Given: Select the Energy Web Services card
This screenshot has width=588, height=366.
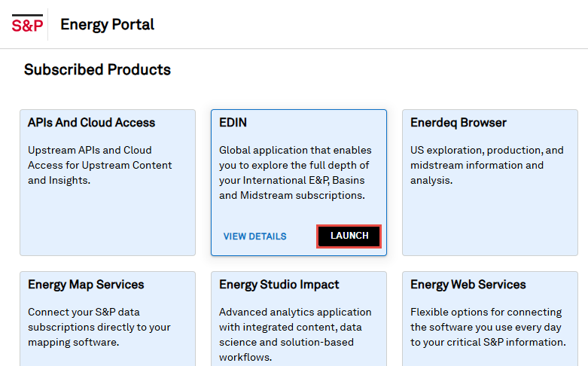Looking at the screenshot, I should [x=490, y=319].
